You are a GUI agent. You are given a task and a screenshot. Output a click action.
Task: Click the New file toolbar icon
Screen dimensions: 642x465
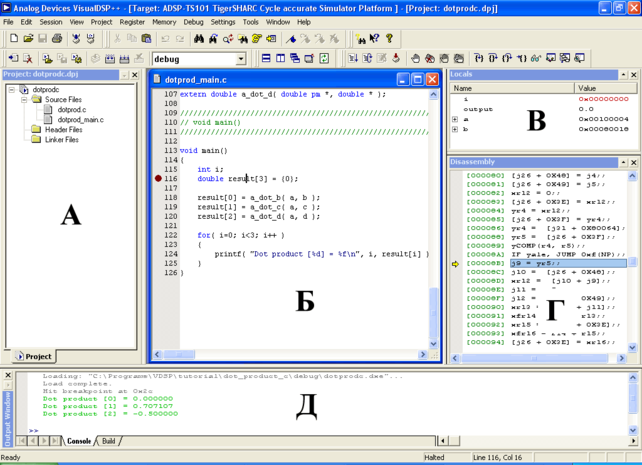point(14,39)
